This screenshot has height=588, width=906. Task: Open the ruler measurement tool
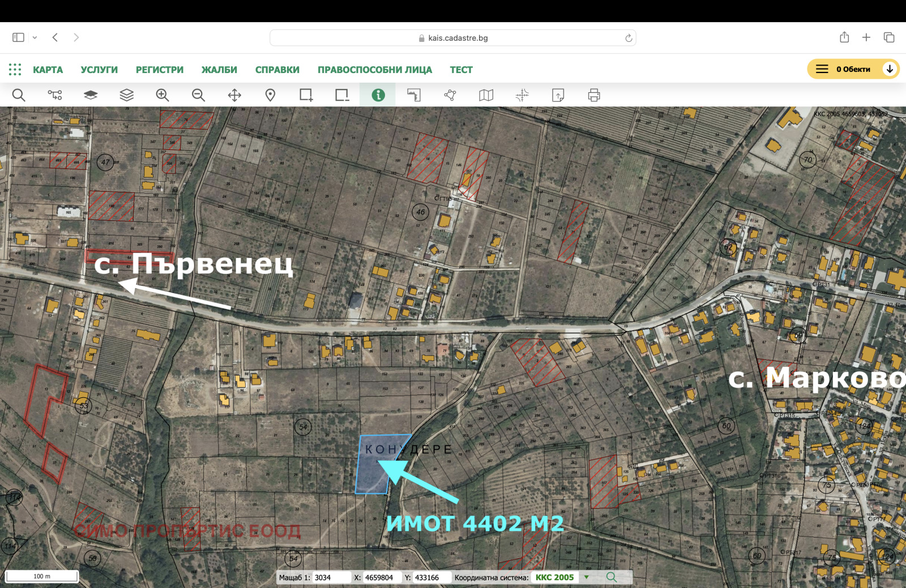coord(414,95)
